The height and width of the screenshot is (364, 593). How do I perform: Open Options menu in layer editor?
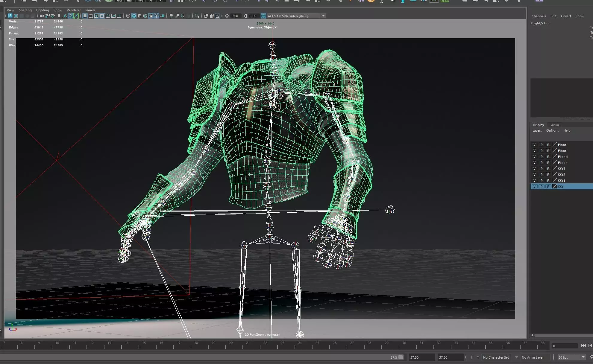tap(552, 130)
